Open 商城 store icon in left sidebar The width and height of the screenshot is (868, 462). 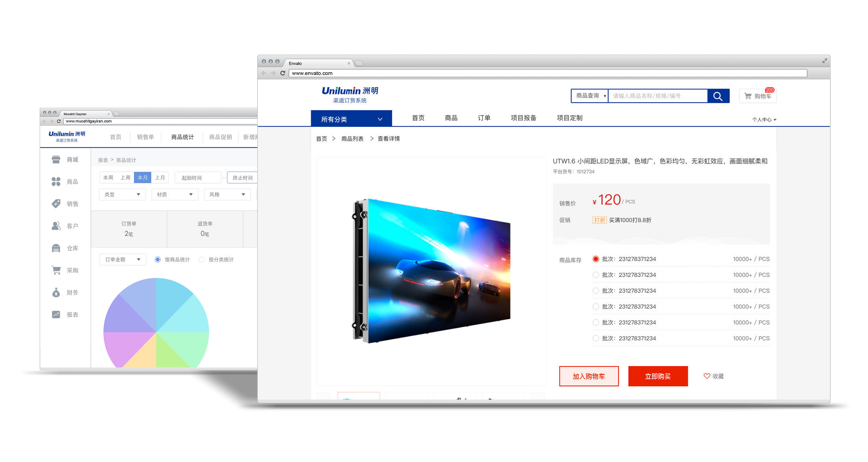click(x=56, y=159)
